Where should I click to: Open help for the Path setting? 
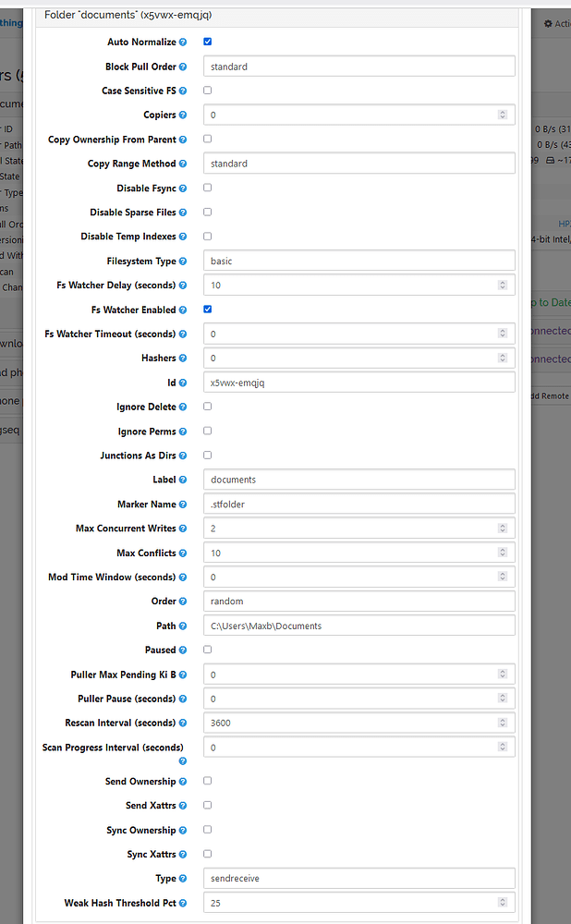(184, 626)
